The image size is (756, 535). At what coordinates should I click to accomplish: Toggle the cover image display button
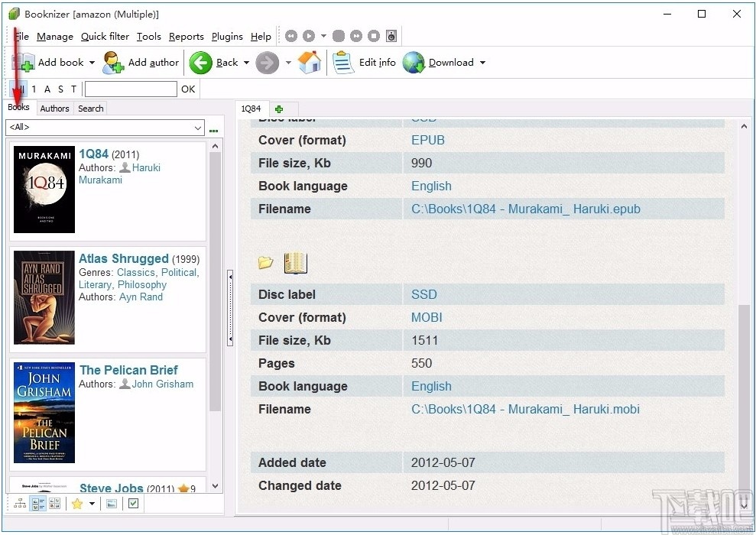[112, 504]
